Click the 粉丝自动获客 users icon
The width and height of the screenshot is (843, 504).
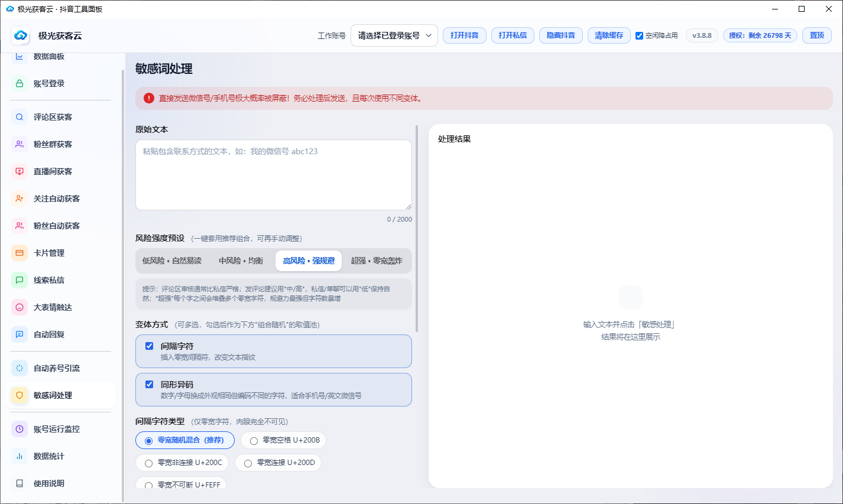pos(20,226)
